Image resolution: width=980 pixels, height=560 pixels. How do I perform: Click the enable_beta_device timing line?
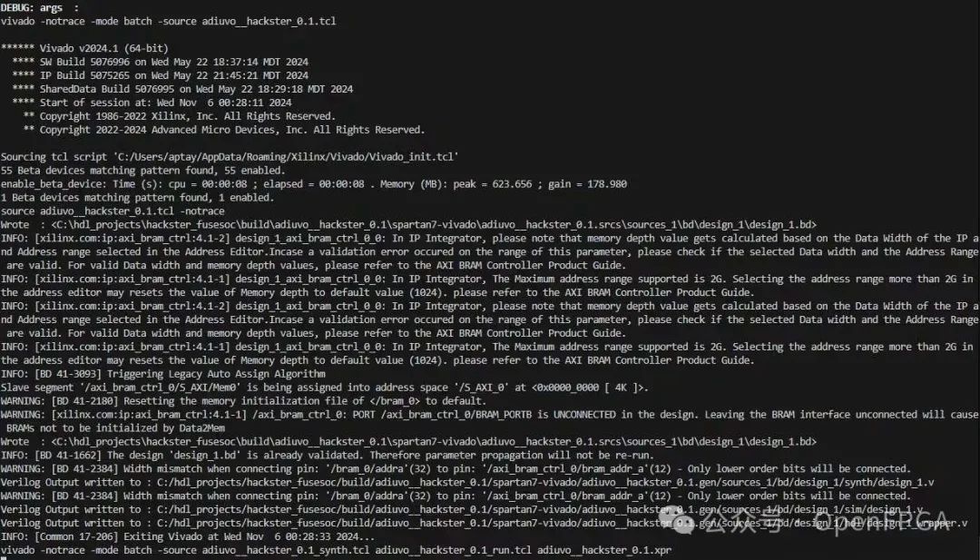314,184
